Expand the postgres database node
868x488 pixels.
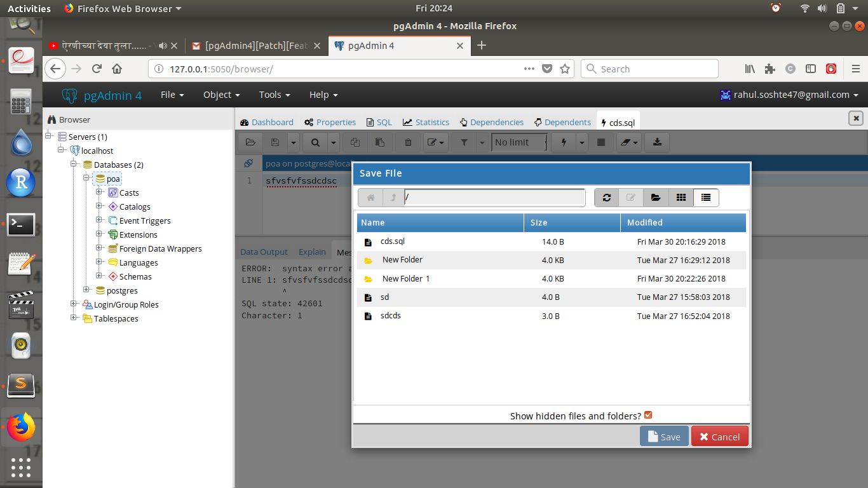pyautogui.click(x=86, y=290)
